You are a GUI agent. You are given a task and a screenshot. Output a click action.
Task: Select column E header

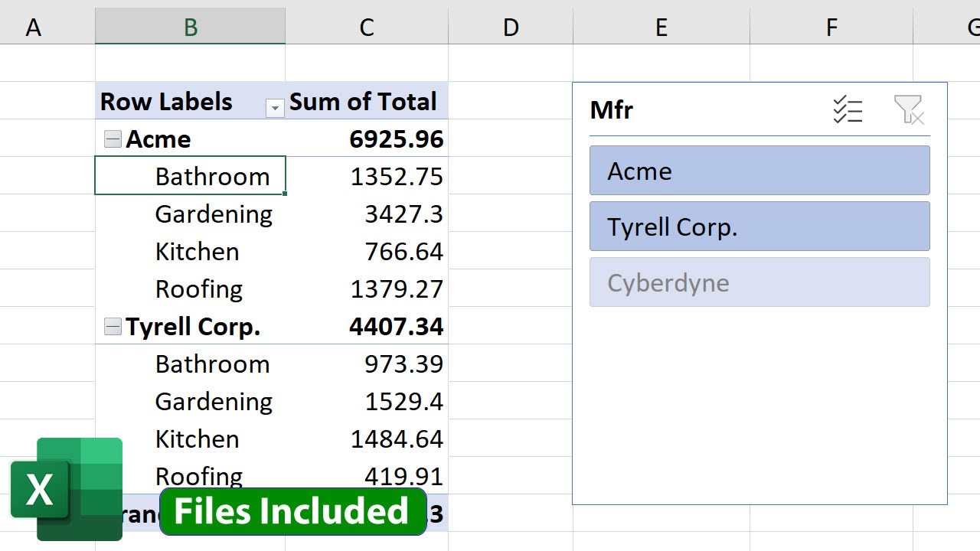[x=661, y=28]
